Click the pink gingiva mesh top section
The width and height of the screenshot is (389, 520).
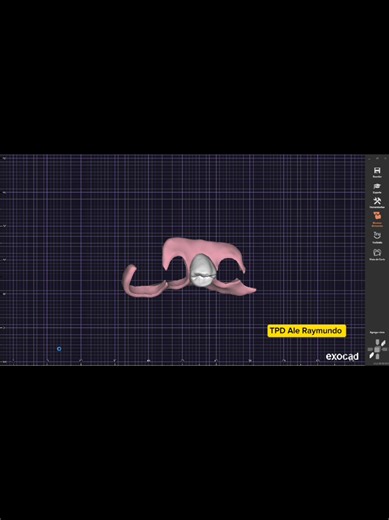point(203,247)
